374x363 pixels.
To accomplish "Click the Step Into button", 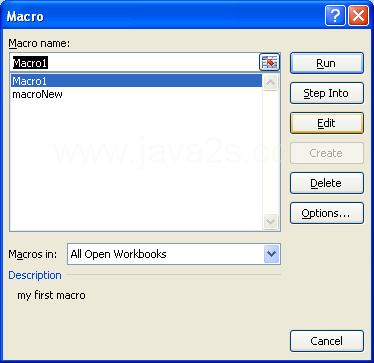I will (327, 93).
